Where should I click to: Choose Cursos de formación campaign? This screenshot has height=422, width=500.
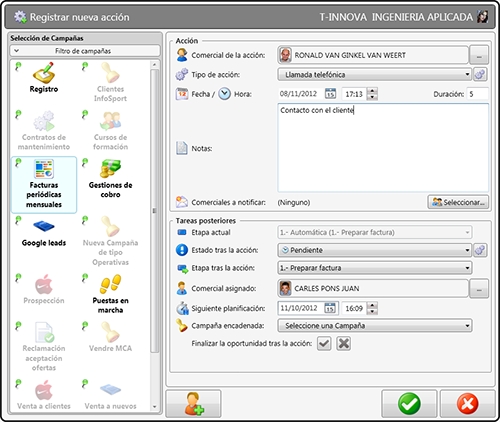click(x=110, y=131)
